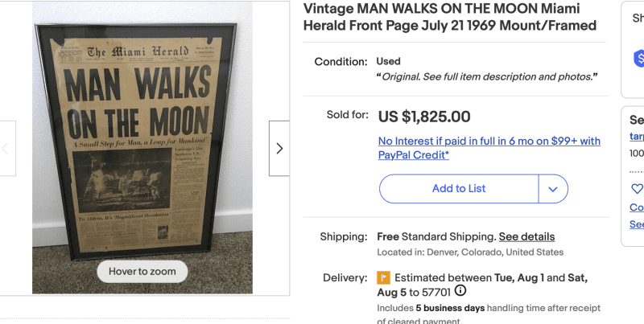Click the item condition description quote

487,77
